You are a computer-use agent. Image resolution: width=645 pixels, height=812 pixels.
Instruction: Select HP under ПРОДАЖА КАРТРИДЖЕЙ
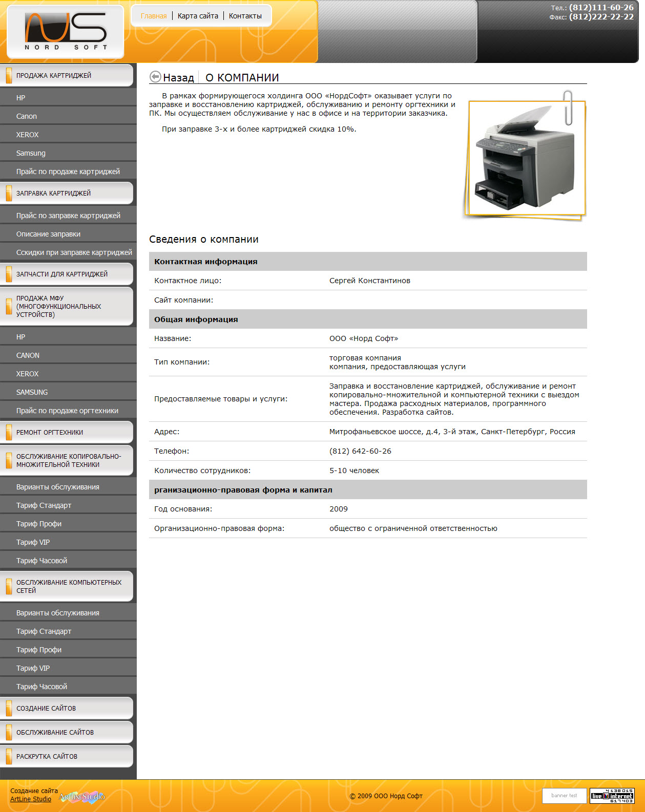(x=68, y=98)
